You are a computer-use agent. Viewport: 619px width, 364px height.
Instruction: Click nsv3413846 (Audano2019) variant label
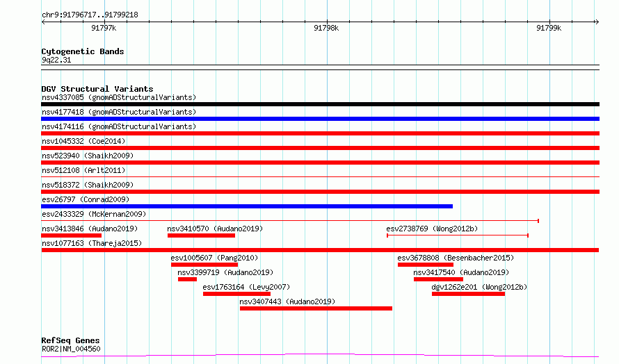(90, 229)
